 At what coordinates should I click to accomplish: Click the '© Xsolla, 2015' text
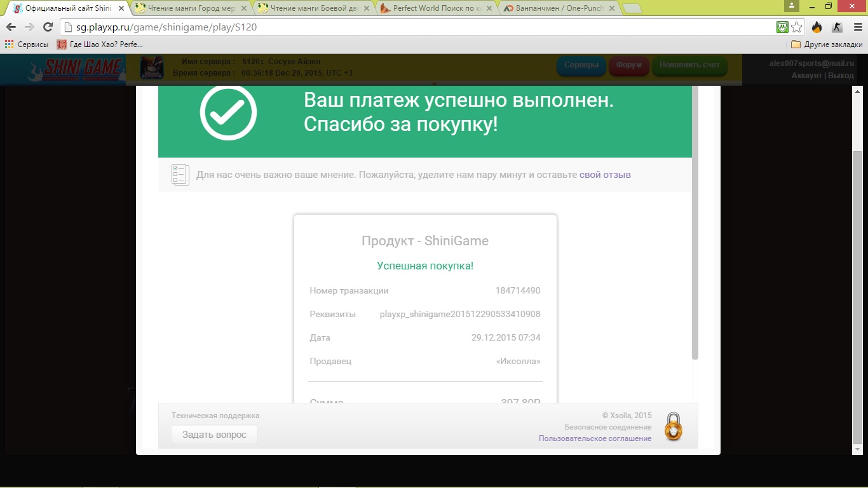[627, 416]
